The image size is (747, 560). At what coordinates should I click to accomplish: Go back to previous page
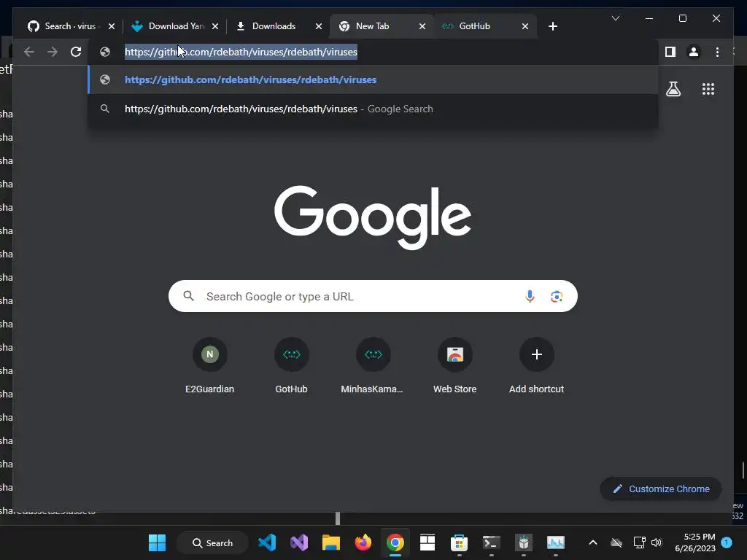[29, 52]
